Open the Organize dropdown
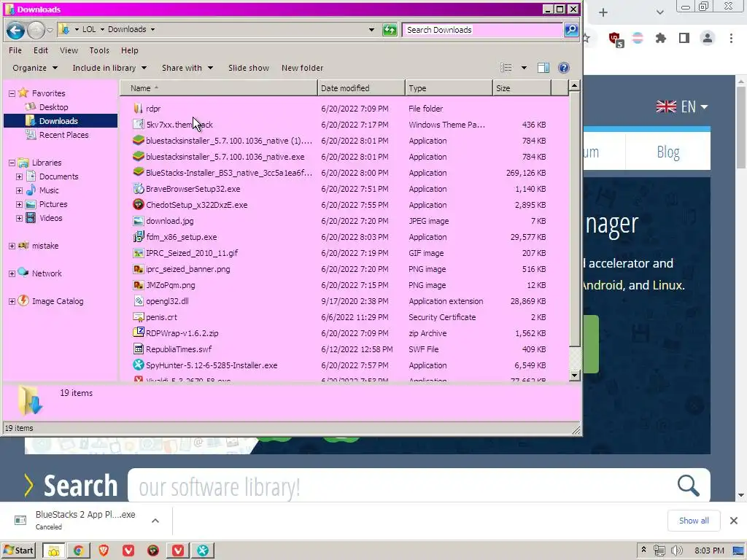This screenshot has height=560, width=747. [x=35, y=68]
